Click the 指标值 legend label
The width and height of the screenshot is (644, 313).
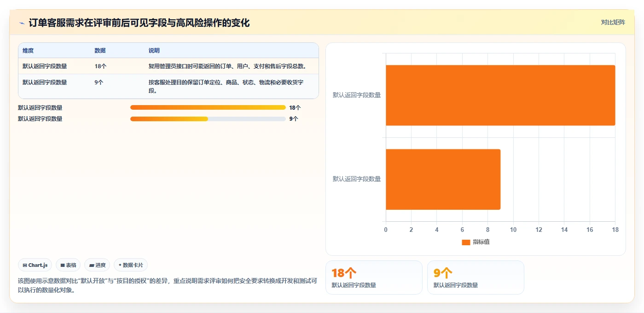point(481,242)
